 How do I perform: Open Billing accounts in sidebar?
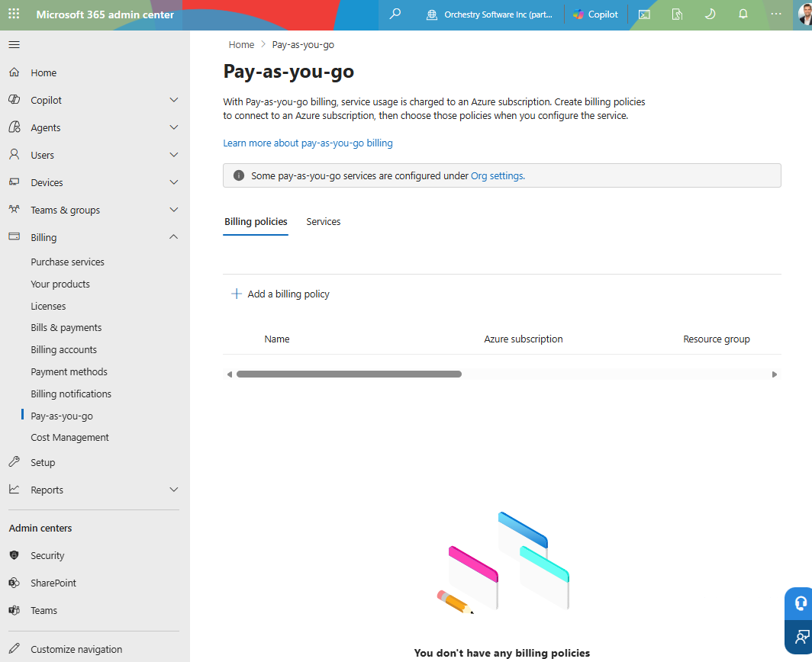[x=63, y=350]
